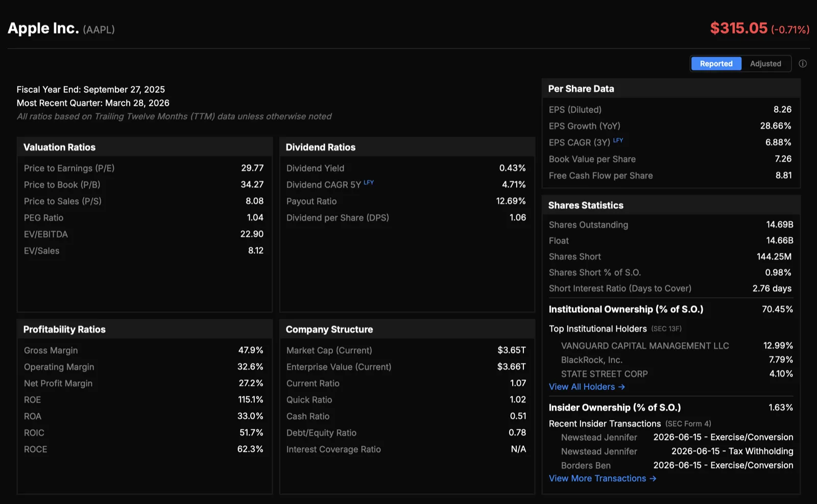Image resolution: width=817 pixels, height=504 pixels.
Task: Click the Dividend Yield label
Action: point(315,168)
